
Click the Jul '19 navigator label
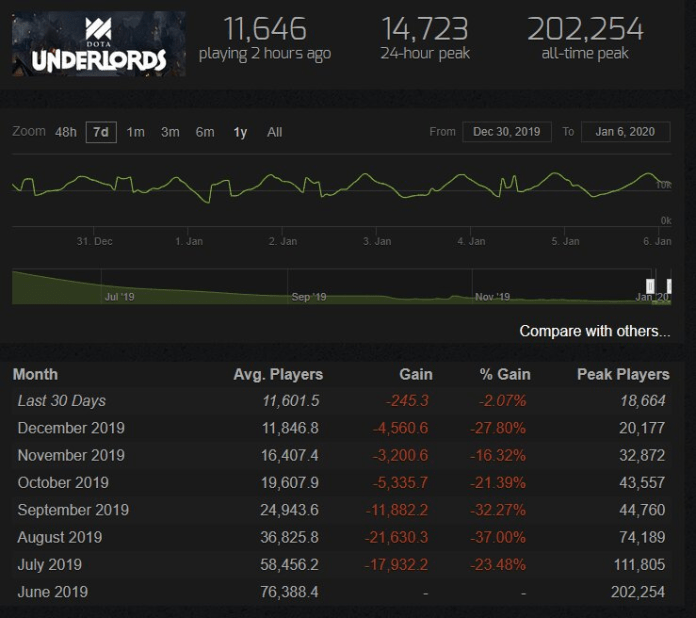tap(119, 297)
